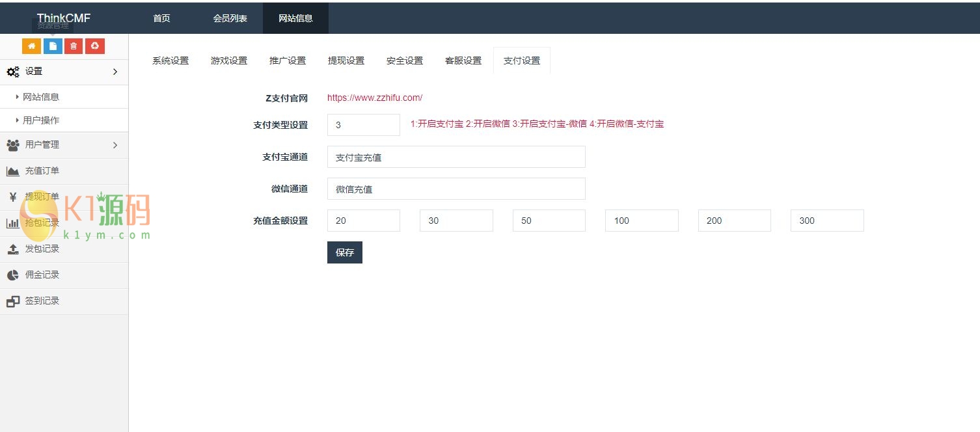
Task: Open 充值订单 in the sidebar
Action: pyautogui.click(x=64, y=171)
